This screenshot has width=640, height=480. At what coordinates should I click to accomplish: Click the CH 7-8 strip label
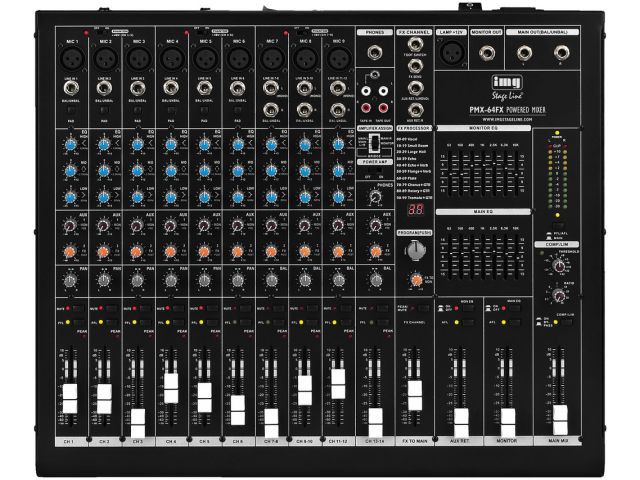pos(271,441)
